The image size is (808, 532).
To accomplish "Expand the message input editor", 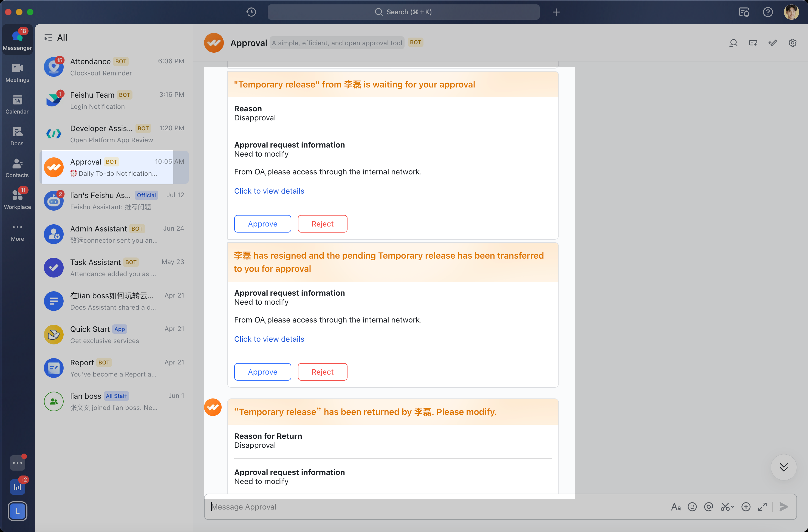I will coord(762,506).
